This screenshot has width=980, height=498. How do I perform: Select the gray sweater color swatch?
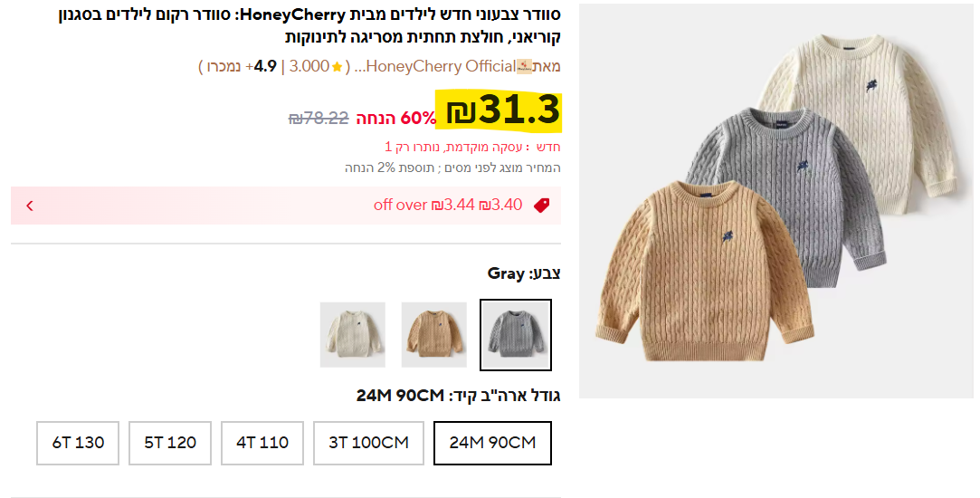(x=516, y=335)
